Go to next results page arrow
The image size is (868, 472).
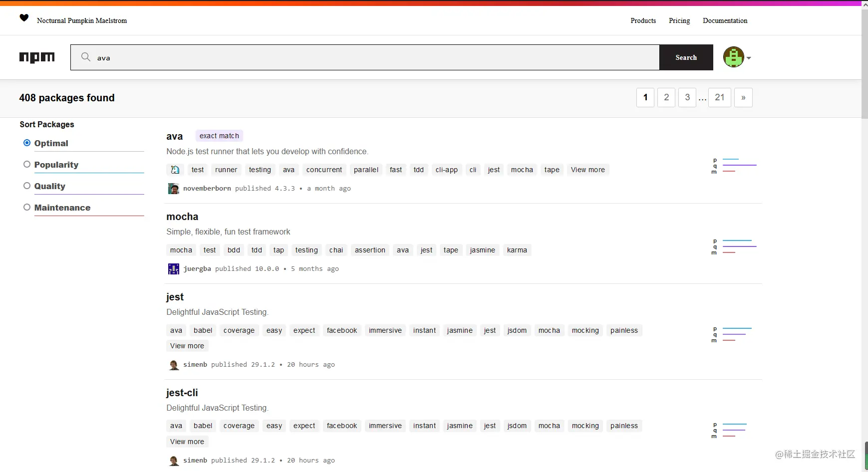click(743, 97)
